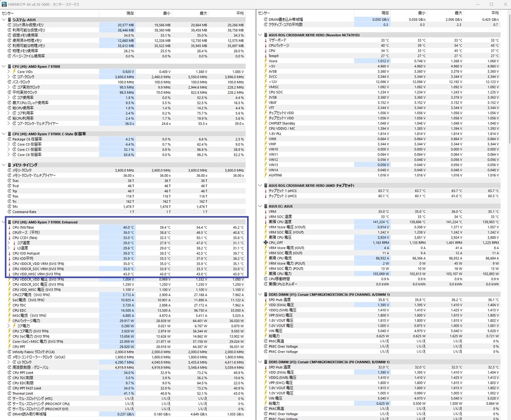The height and width of the screenshot is (420, 511).
Task: Click the lightning icon next to CPU PPT
Action: tap(9, 347)
